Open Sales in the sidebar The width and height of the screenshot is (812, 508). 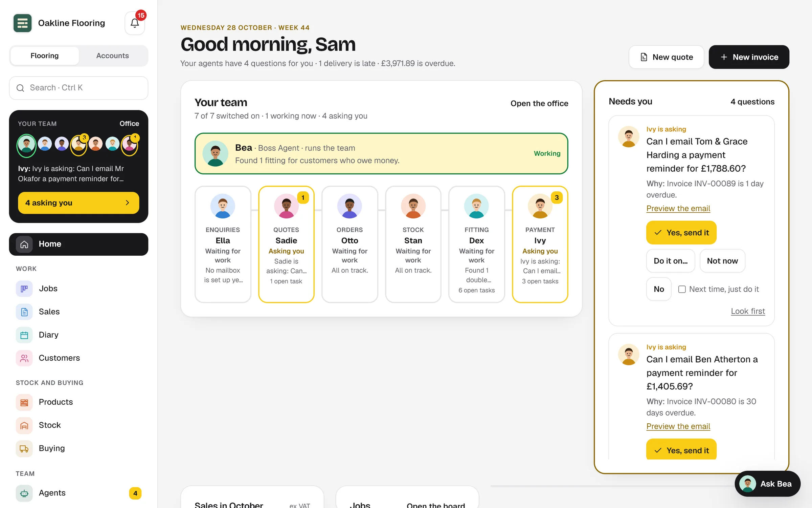coord(78,312)
